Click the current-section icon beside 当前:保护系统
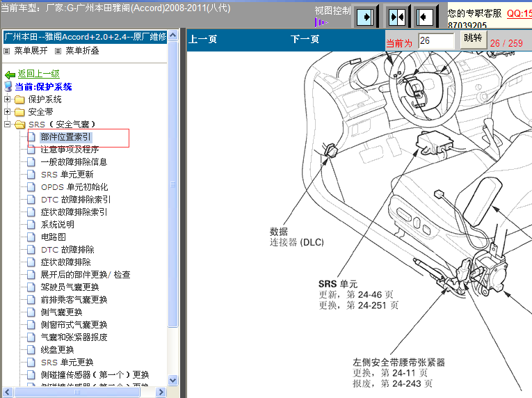This screenshot has width=532, height=398. (8, 86)
